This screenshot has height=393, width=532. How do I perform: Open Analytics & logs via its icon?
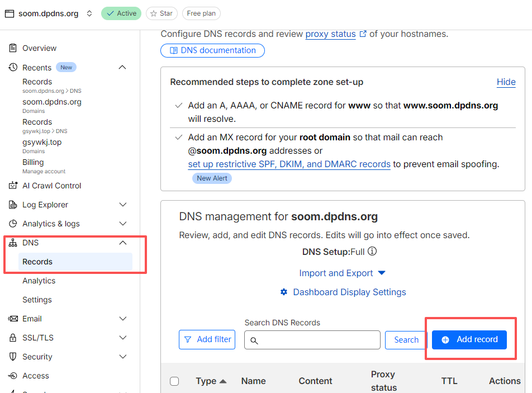coord(13,224)
